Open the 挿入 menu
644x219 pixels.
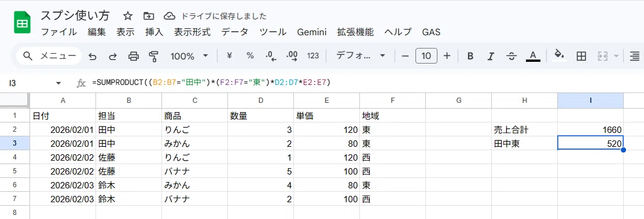[x=154, y=32]
